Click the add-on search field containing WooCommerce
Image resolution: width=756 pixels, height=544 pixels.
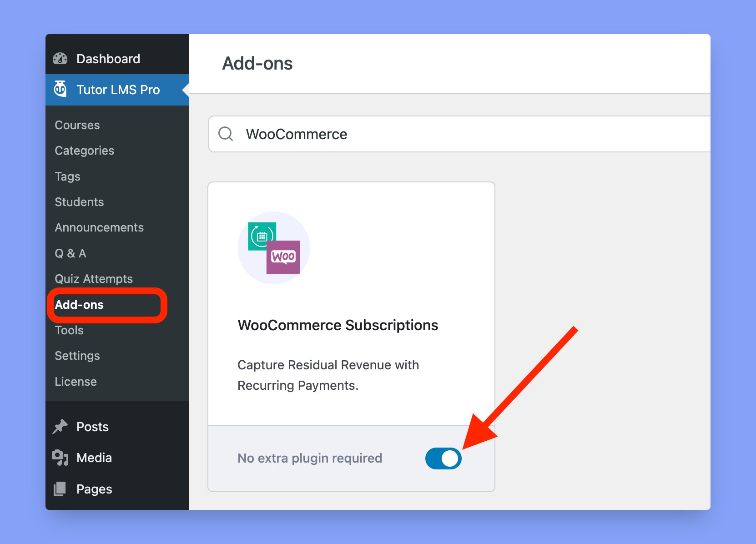[459, 134]
